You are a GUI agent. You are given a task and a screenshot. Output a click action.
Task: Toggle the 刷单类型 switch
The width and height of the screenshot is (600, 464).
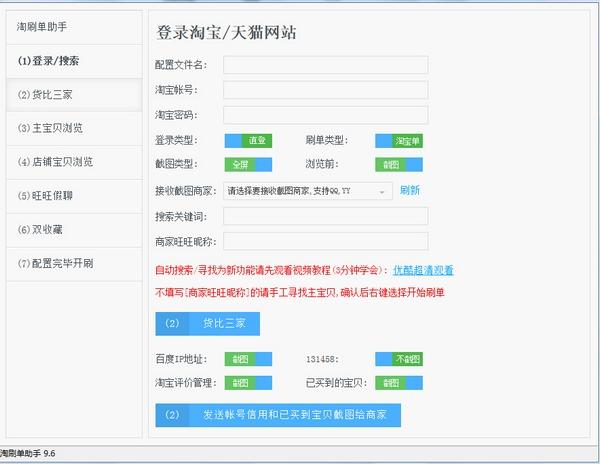coord(399,141)
